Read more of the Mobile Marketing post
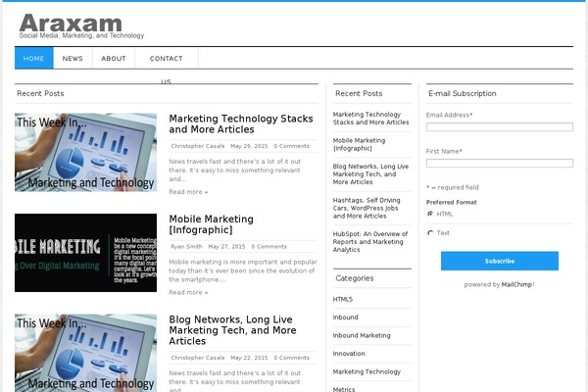 click(x=188, y=292)
